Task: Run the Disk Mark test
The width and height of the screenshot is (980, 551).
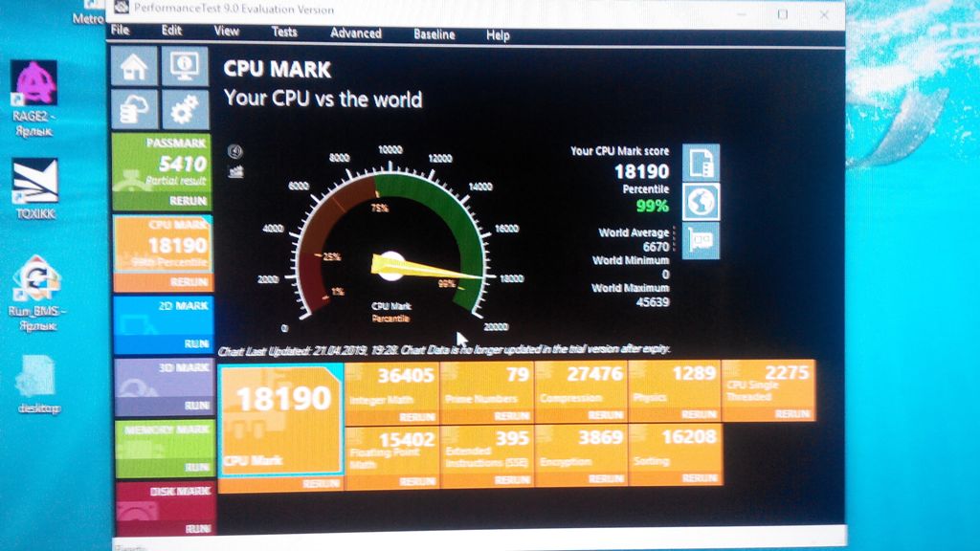Action: tap(198, 528)
